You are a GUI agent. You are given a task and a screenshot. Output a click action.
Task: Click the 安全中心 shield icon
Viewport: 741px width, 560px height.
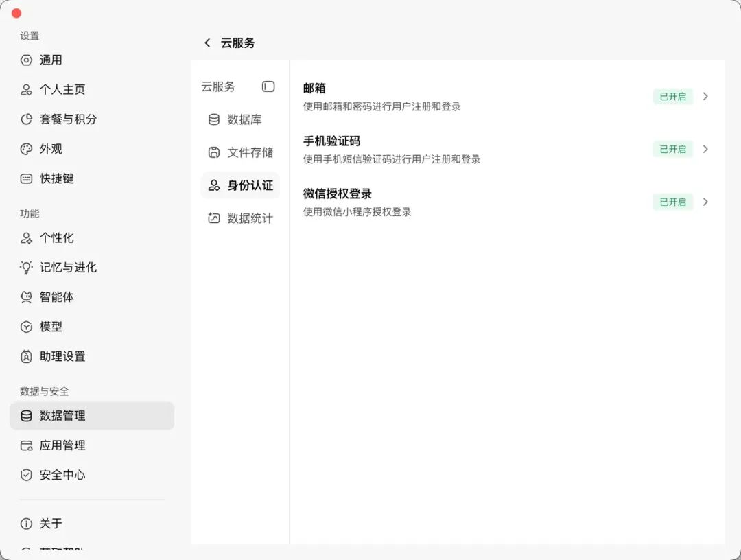pyautogui.click(x=27, y=475)
